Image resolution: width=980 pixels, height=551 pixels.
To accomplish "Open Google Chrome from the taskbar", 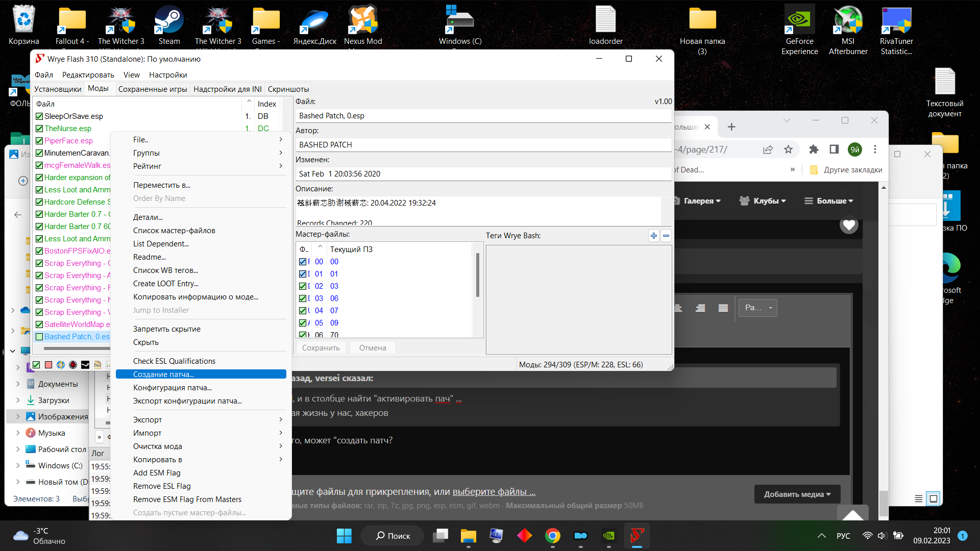I will click(x=552, y=536).
